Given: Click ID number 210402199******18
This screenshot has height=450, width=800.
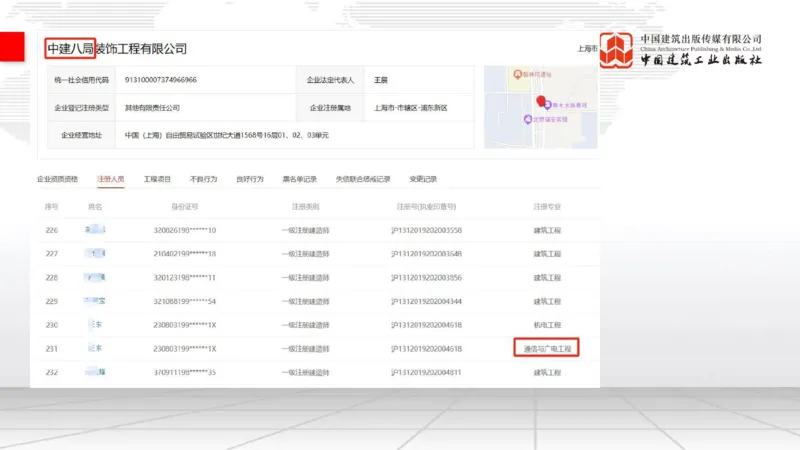Looking at the screenshot, I should coord(185,254).
